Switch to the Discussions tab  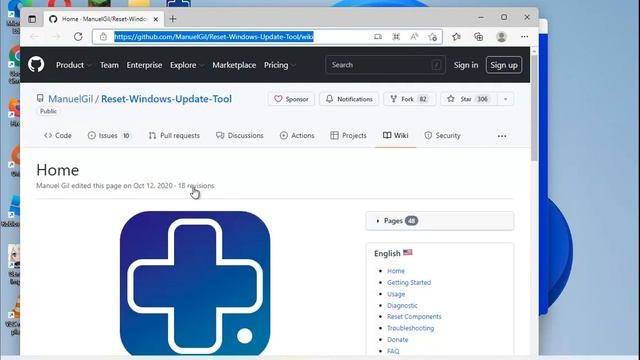pyautogui.click(x=240, y=136)
